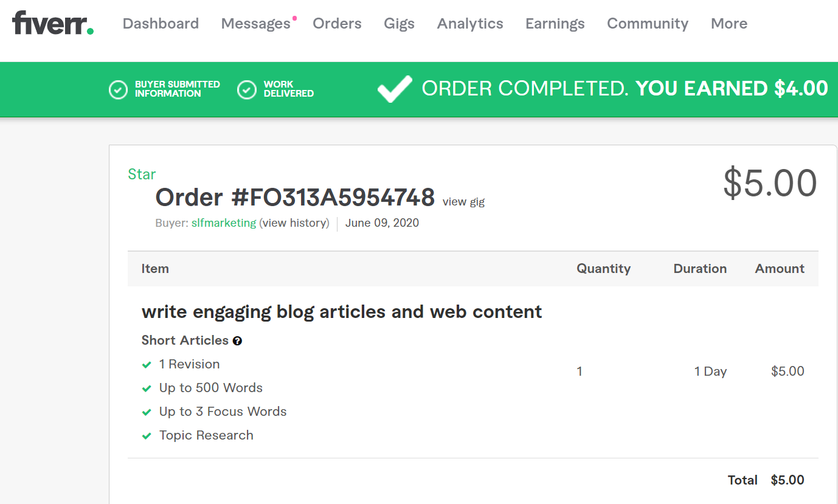Click the check beside Up to 3 Focus Words

tap(147, 412)
